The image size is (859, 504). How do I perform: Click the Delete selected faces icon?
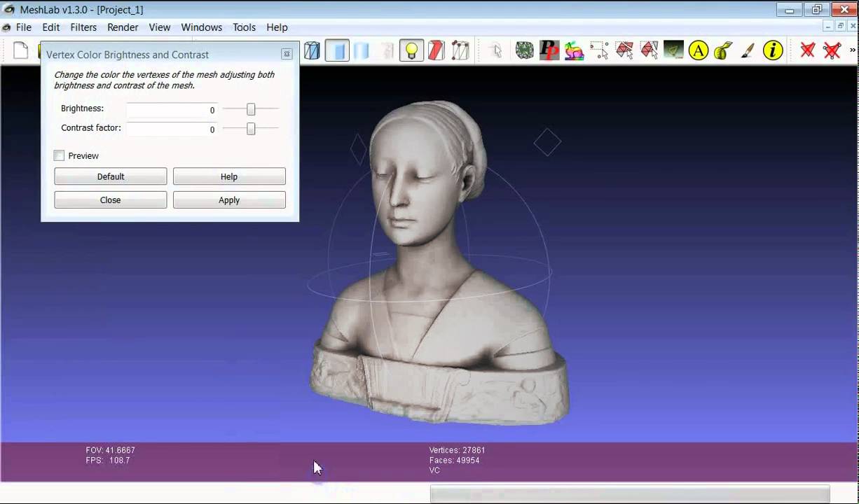click(x=808, y=50)
